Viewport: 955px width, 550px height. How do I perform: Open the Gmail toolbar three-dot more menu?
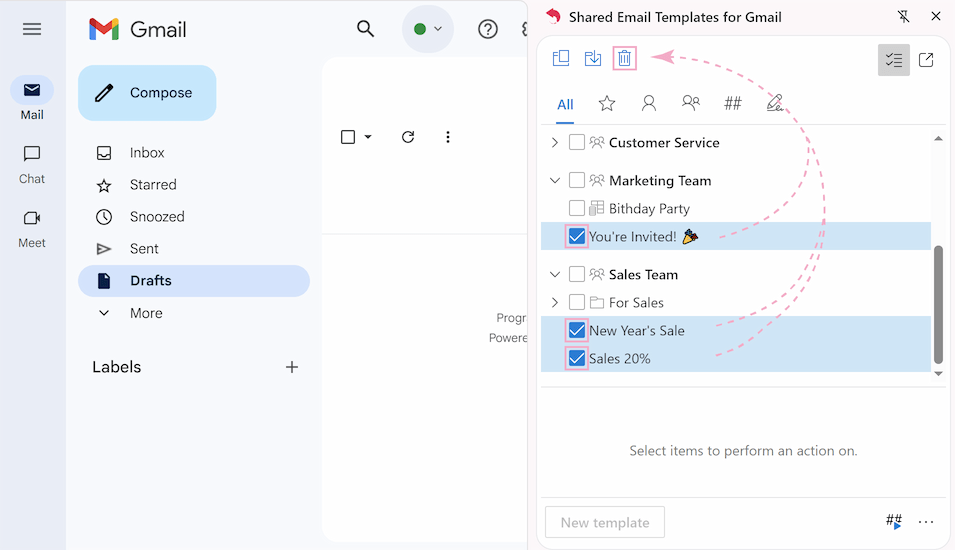pyautogui.click(x=448, y=137)
